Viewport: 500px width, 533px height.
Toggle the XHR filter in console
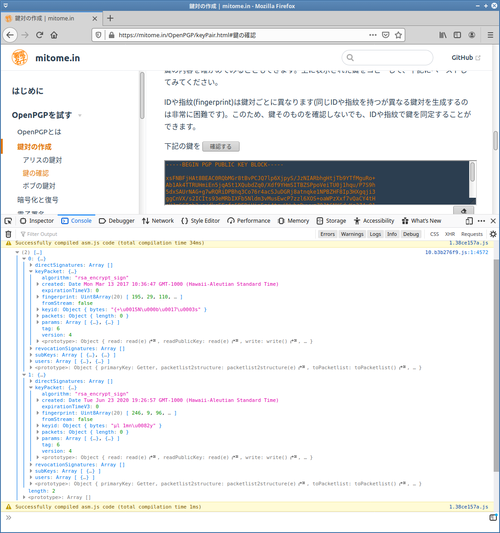[450, 234]
